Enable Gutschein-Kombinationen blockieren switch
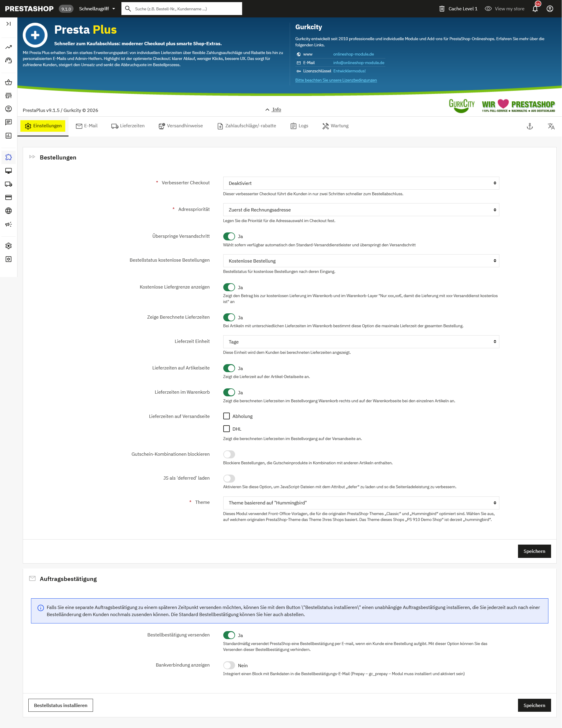 pos(229,454)
